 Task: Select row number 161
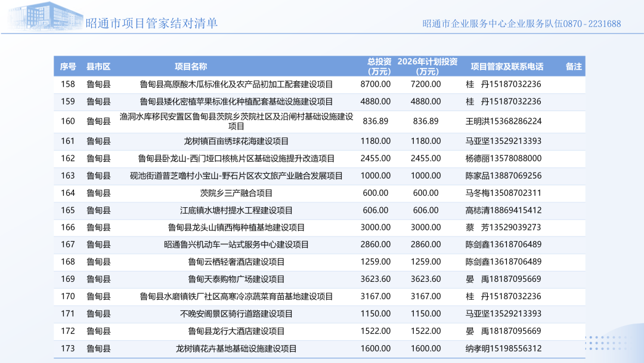click(68, 141)
